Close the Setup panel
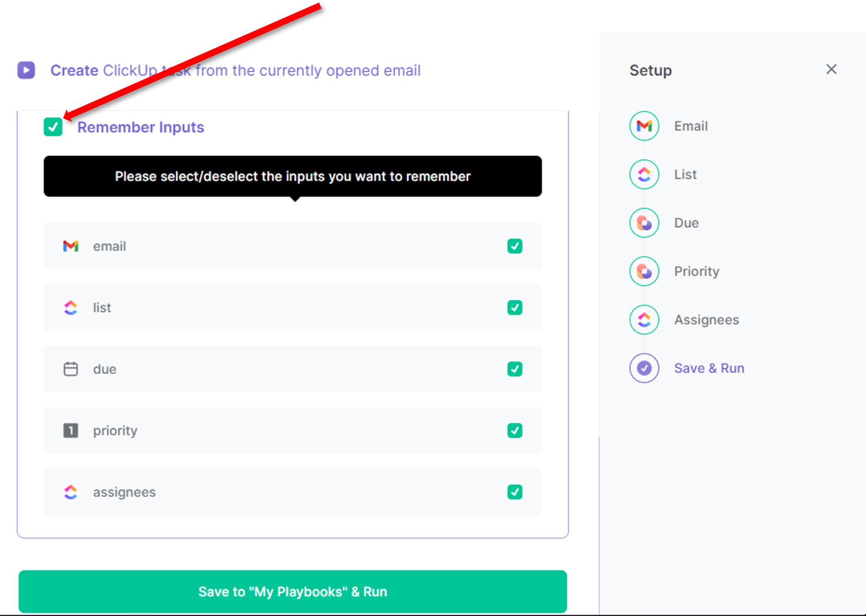 point(831,69)
